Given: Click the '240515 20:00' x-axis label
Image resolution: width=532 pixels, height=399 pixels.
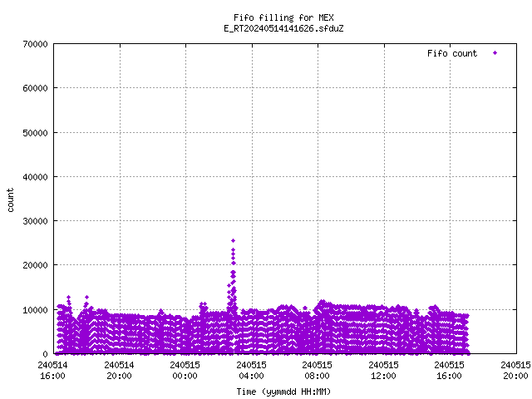Looking at the screenshot, I should pos(515,371).
